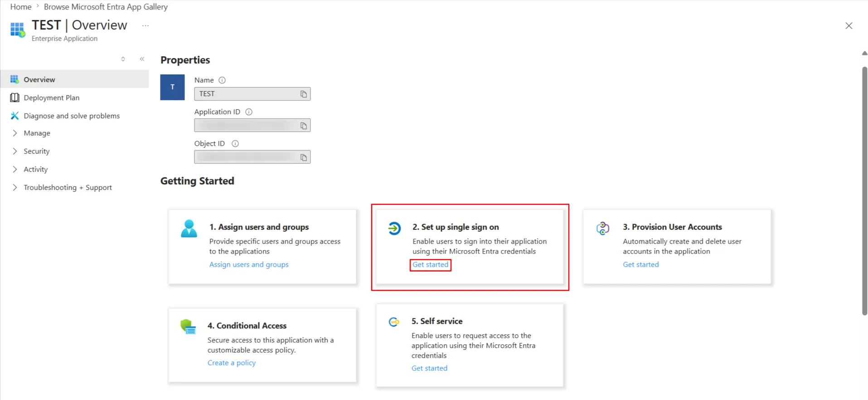Expand the Manage section

click(15, 133)
